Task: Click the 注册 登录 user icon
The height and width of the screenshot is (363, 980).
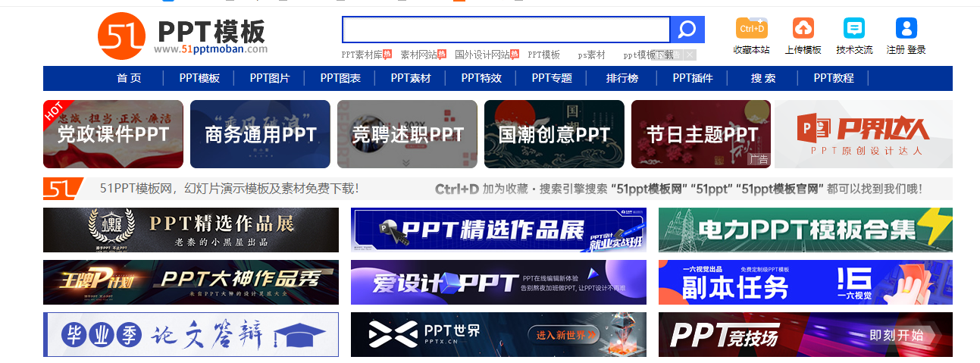Action: pyautogui.click(x=906, y=28)
